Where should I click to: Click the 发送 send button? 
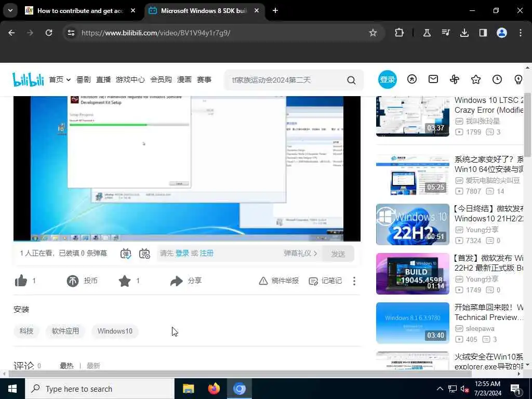pos(338,254)
